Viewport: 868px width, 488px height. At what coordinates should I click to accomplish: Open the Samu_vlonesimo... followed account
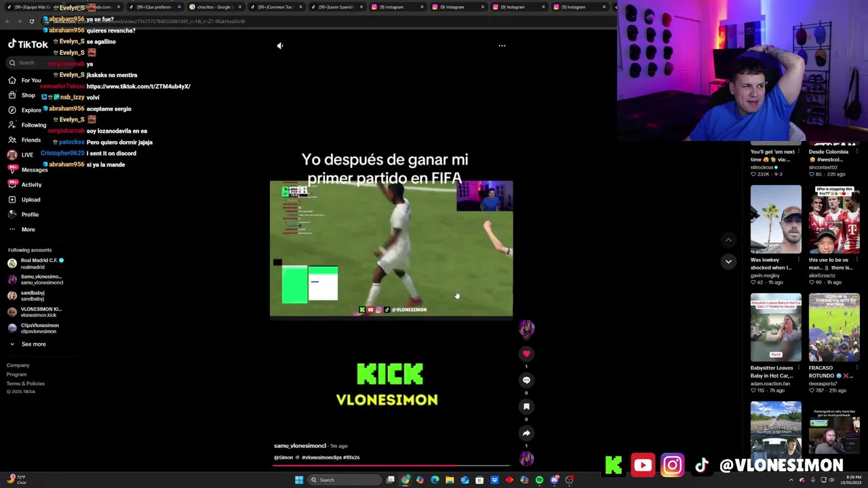coord(35,279)
